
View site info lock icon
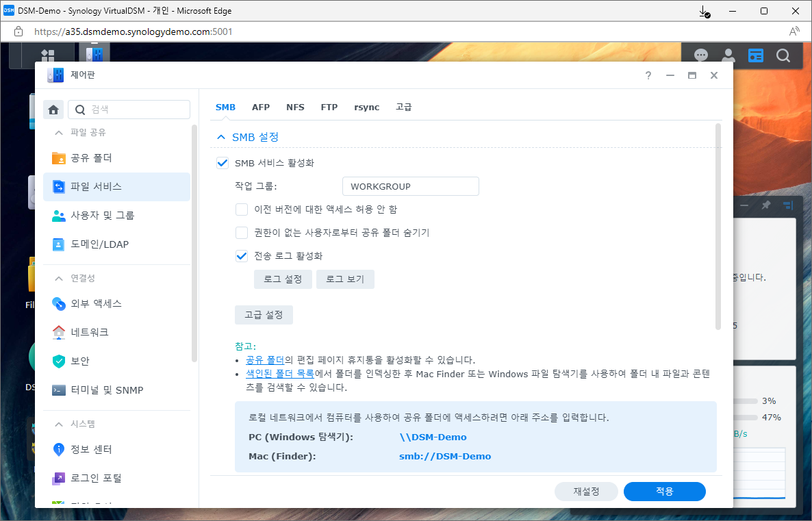[18, 31]
